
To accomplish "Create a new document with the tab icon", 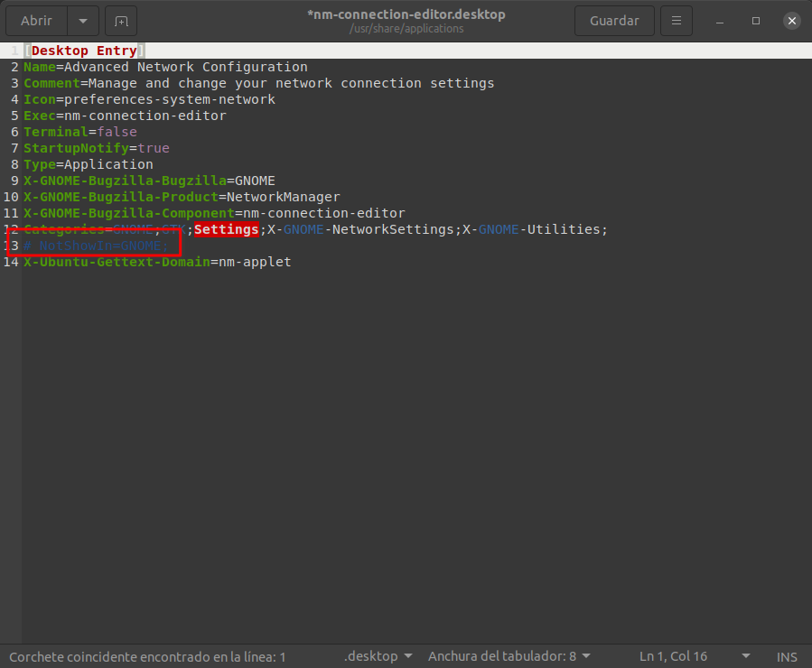I will 121,21.
